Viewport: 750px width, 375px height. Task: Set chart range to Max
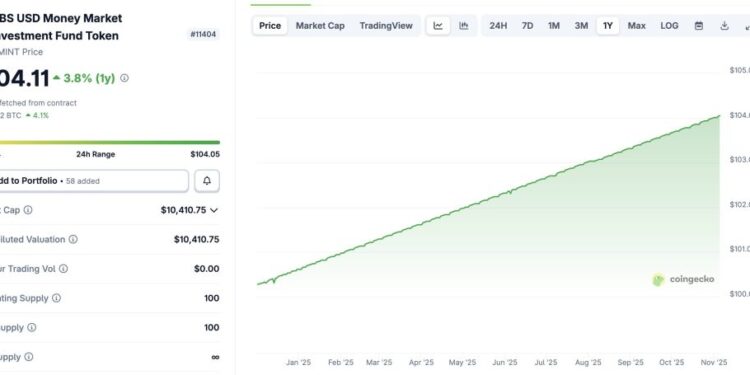637,26
